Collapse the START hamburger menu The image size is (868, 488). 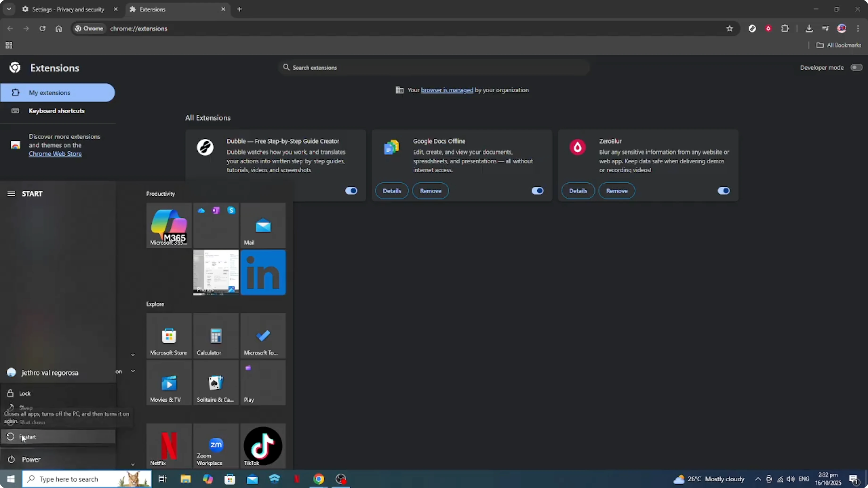[x=11, y=194]
